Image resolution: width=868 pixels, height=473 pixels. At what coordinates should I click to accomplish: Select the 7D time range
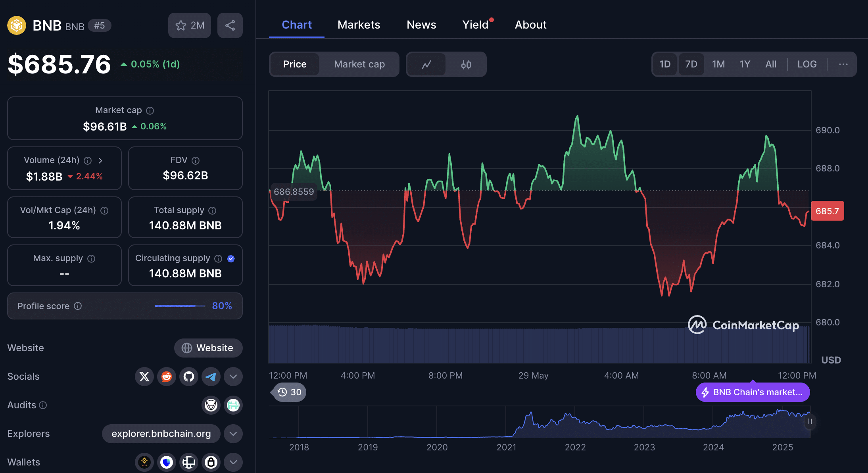[x=691, y=64]
